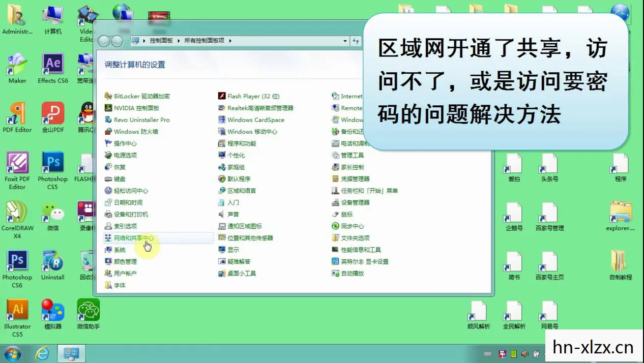The width and height of the screenshot is (644, 363).
Task: Open 同步中心 text entry
Action: tap(353, 226)
